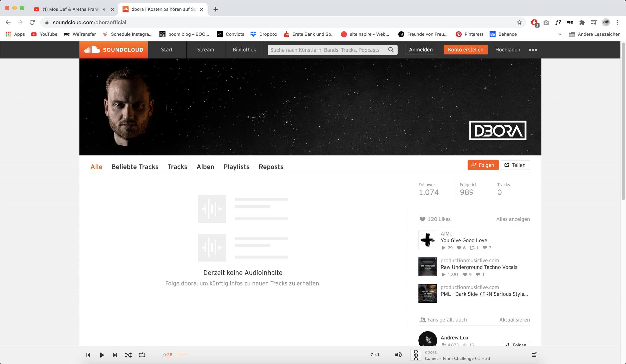Open a new browser tab

[x=216, y=9]
